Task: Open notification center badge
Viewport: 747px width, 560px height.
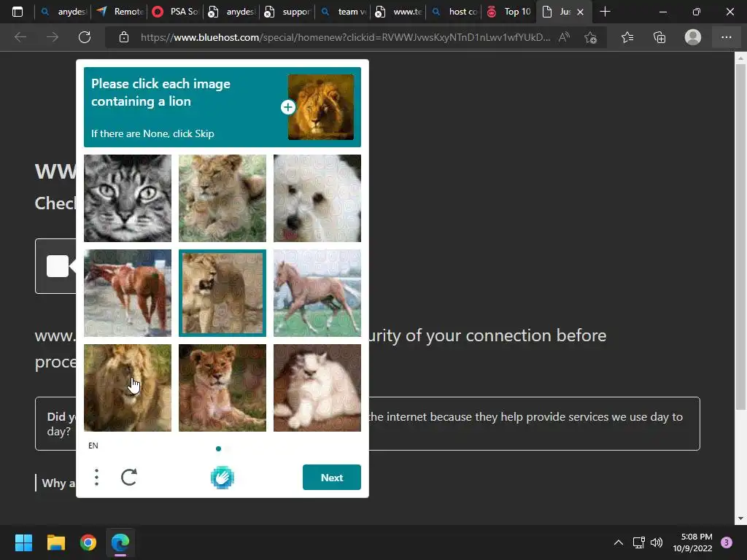Action: click(x=727, y=542)
